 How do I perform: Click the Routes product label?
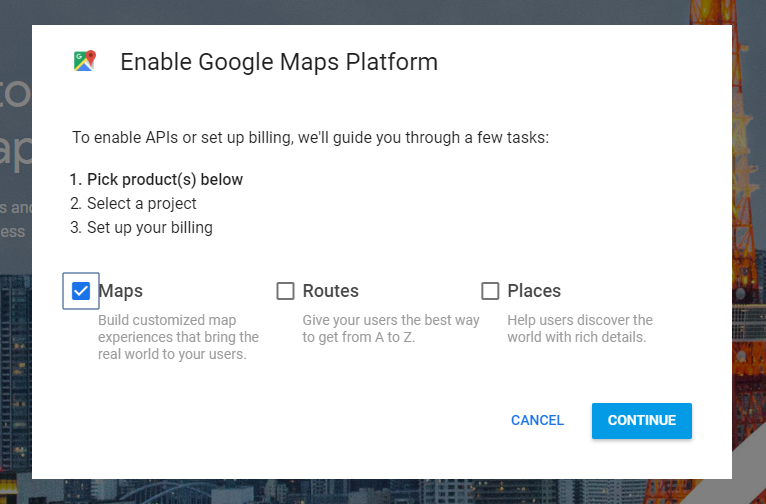point(331,291)
